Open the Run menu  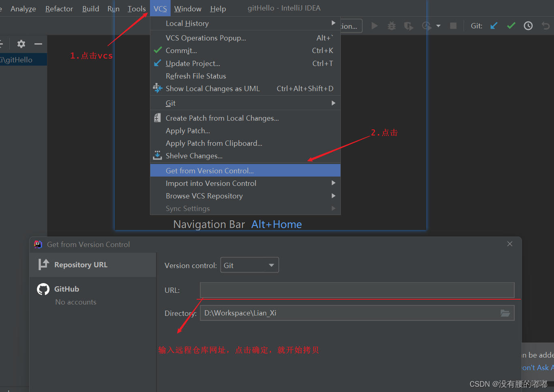(x=113, y=9)
